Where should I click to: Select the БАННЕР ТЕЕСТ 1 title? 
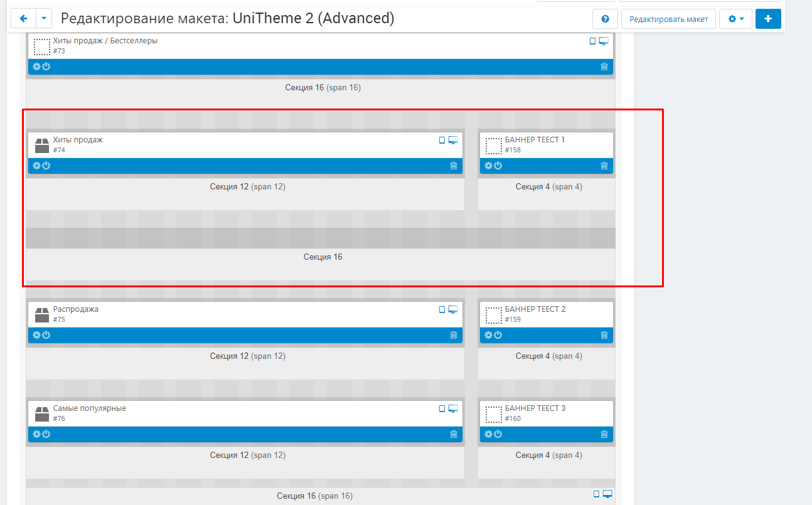coord(535,140)
